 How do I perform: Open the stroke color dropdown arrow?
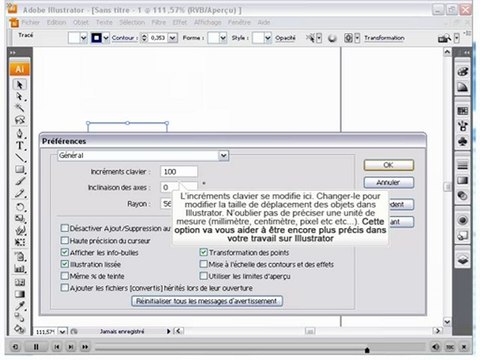(106, 38)
